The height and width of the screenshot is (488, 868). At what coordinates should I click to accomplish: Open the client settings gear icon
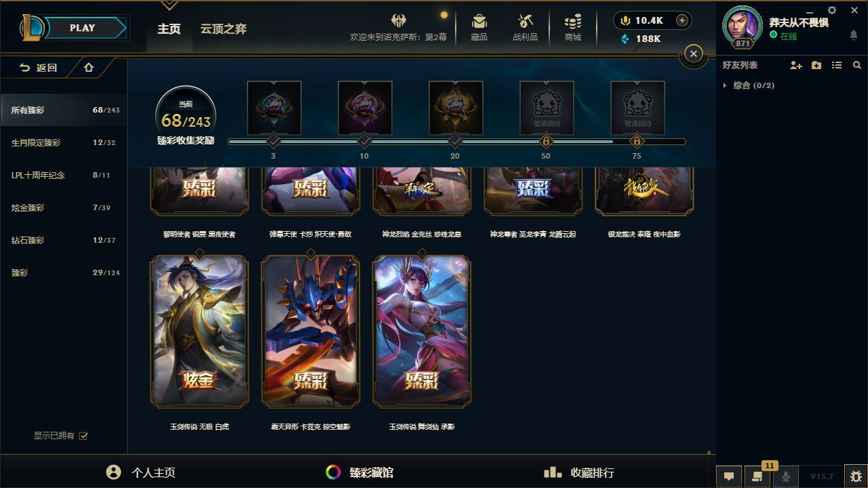pyautogui.click(x=832, y=10)
